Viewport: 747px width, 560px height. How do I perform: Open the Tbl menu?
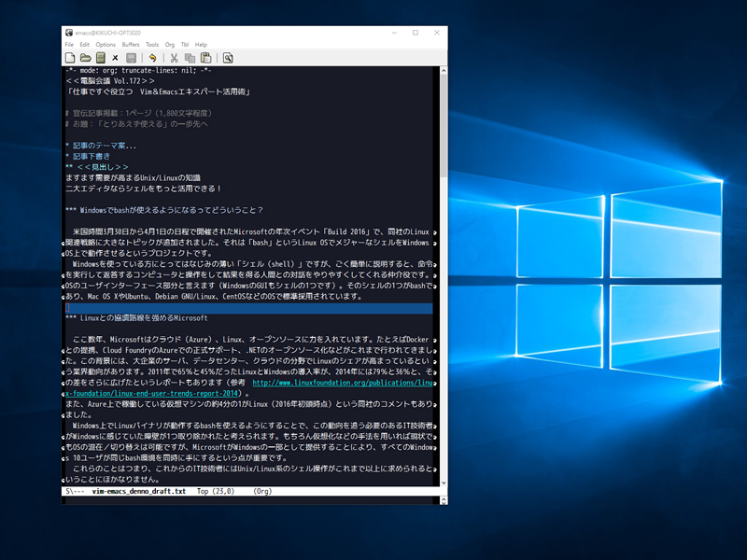185,45
